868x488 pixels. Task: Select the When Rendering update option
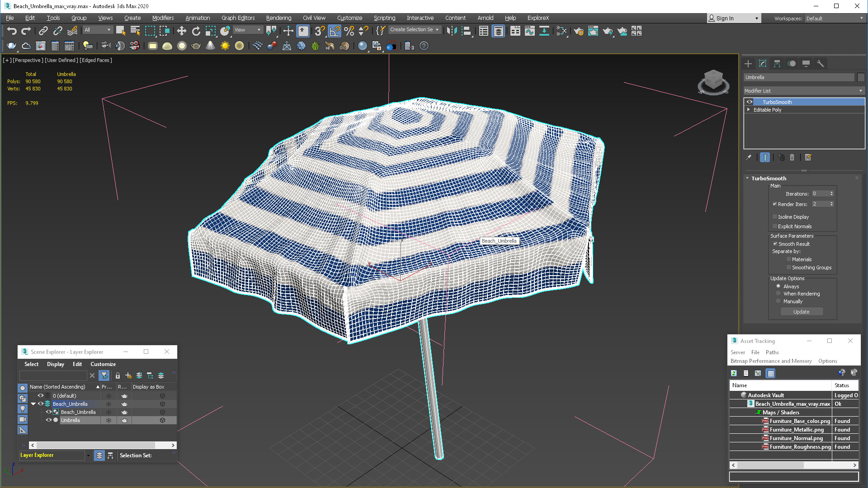[778, 294]
